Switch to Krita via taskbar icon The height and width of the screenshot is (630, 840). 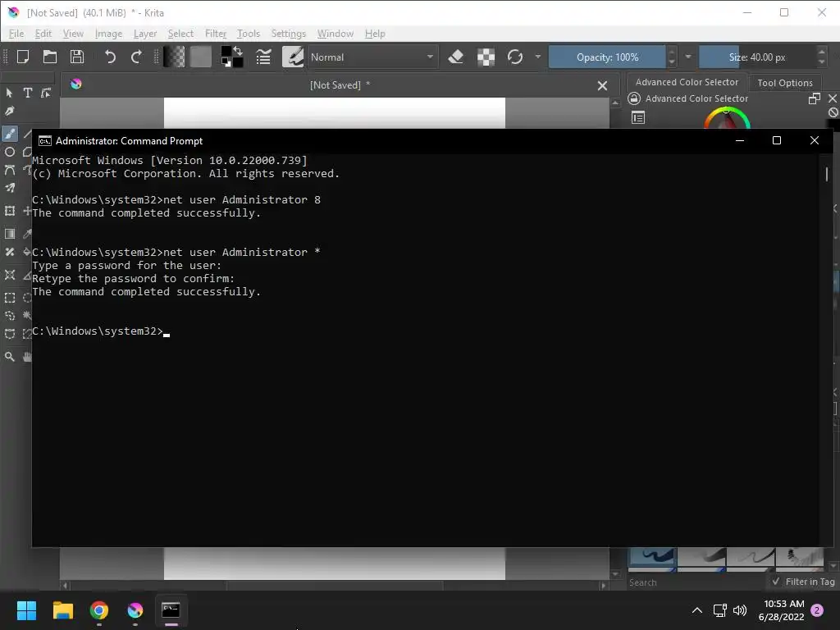click(x=135, y=610)
